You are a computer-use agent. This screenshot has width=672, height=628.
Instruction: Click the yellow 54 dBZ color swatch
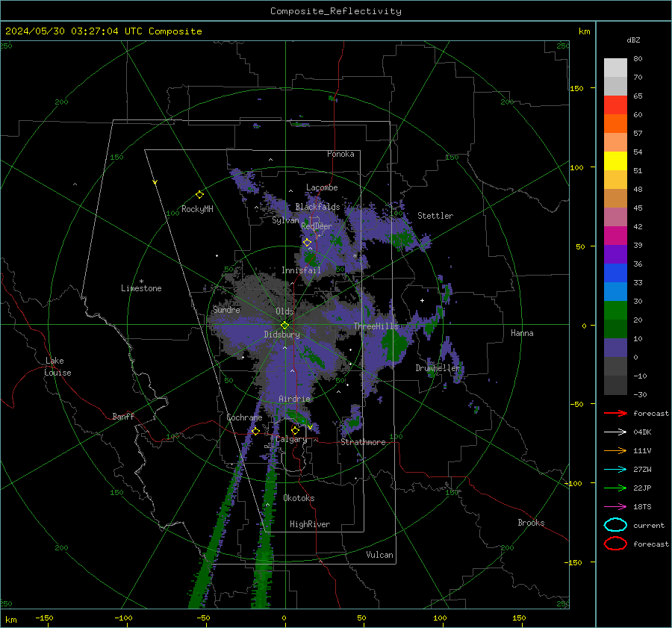615,161
